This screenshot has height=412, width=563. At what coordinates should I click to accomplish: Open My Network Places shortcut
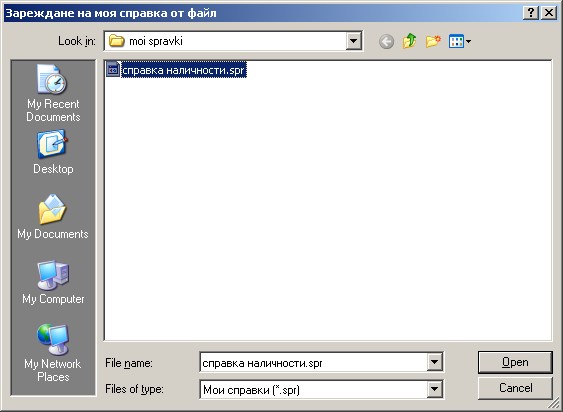(x=53, y=353)
